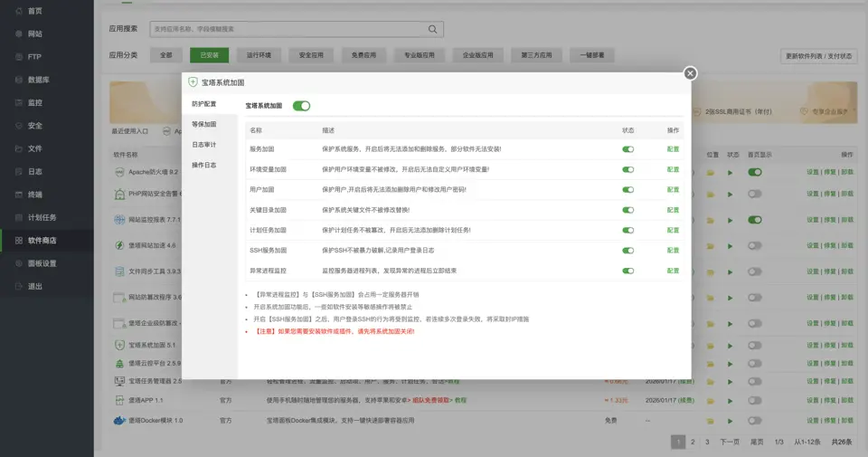Click the 堡塔云控平台 app icon
Viewport: 868px width, 457px height.
click(x=119, y=364)
